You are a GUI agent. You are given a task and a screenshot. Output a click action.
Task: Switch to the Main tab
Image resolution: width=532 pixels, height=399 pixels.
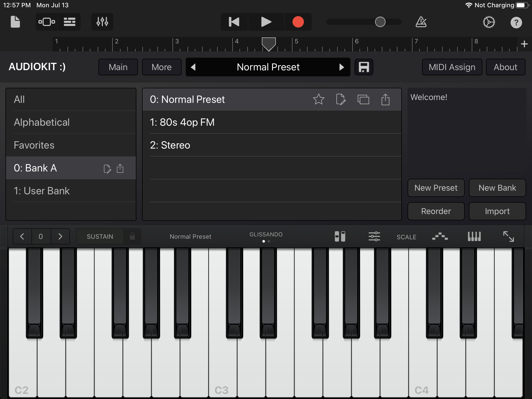(x=118, y=67)
